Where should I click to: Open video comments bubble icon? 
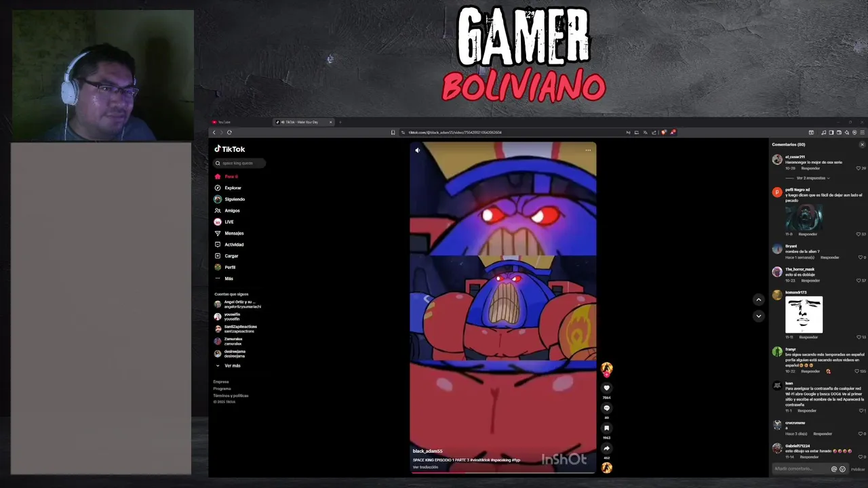point(607,408)
